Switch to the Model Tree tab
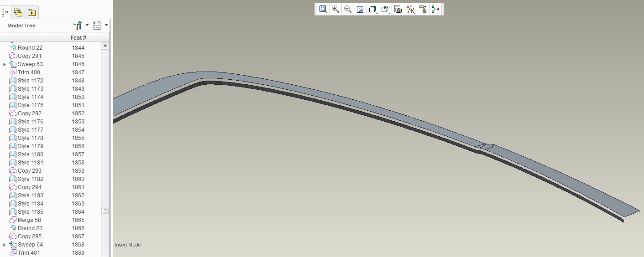 (5, 12)
